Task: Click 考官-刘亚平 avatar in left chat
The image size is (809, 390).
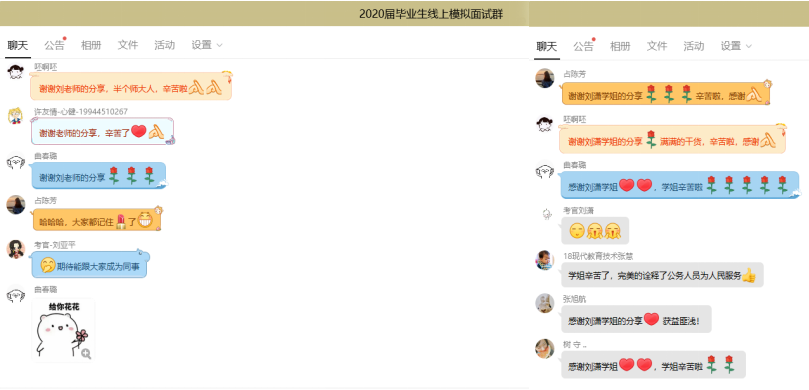Action: 16,249
